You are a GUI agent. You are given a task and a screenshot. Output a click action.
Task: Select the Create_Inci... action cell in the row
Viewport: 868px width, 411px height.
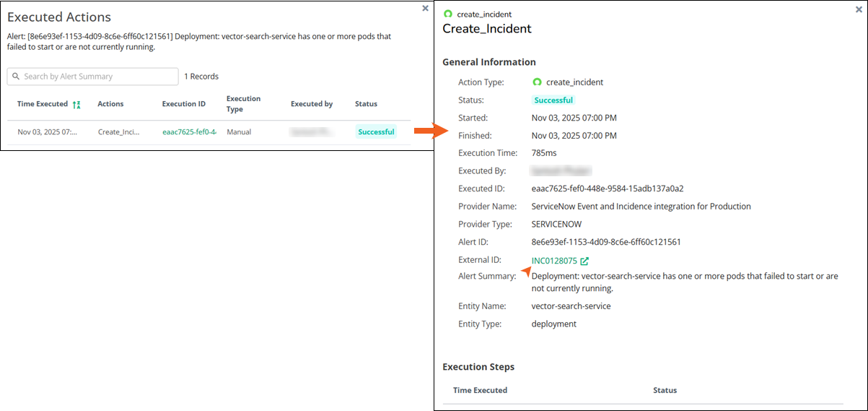119,132
